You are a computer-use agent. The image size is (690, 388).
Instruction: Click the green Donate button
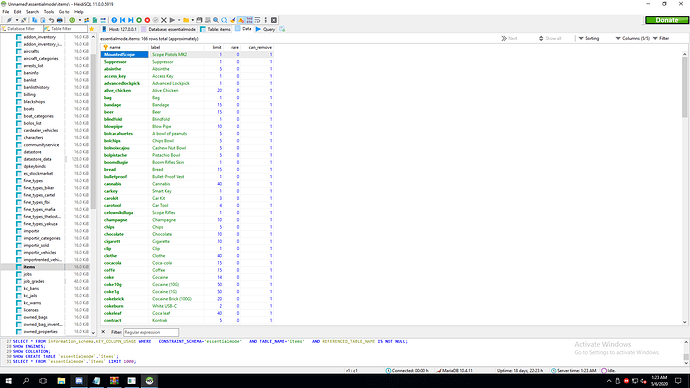click(667, 20)
